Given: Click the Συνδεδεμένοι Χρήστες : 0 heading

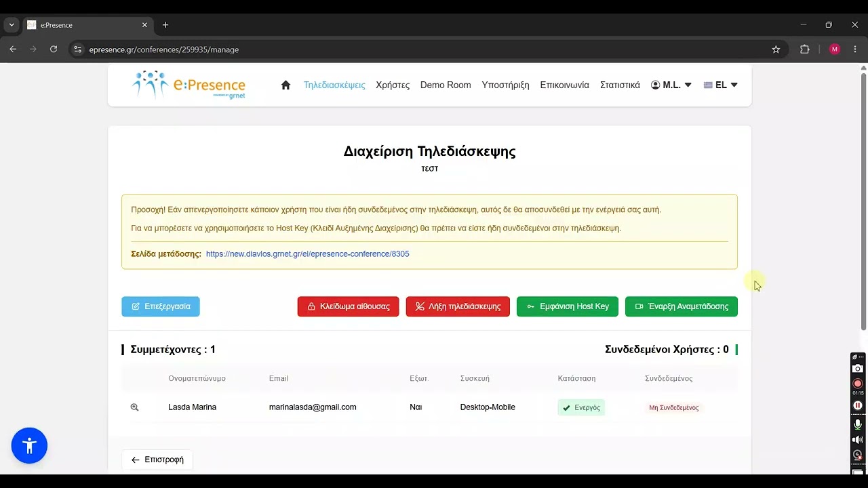Looking at the screenshot, I should point(667,350).
